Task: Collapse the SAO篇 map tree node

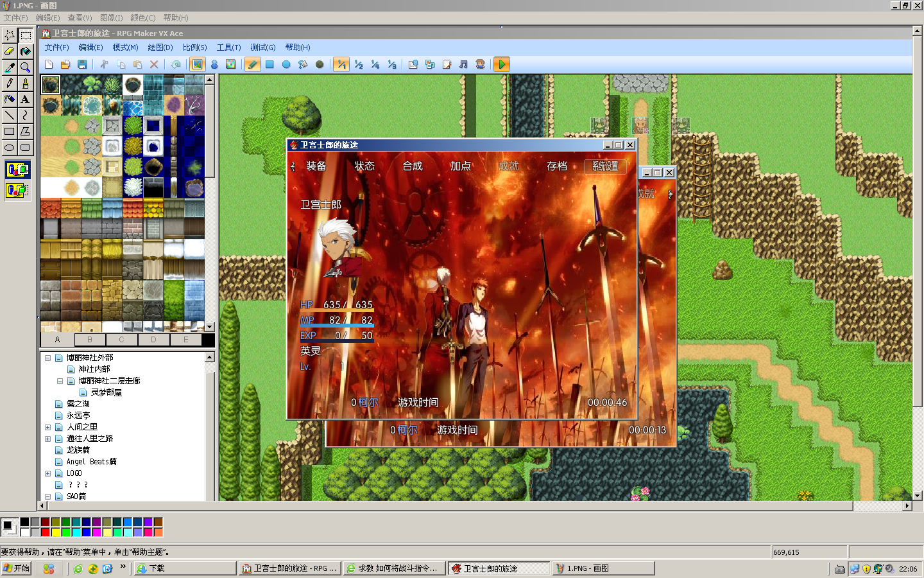Action: tap(47, 496)
